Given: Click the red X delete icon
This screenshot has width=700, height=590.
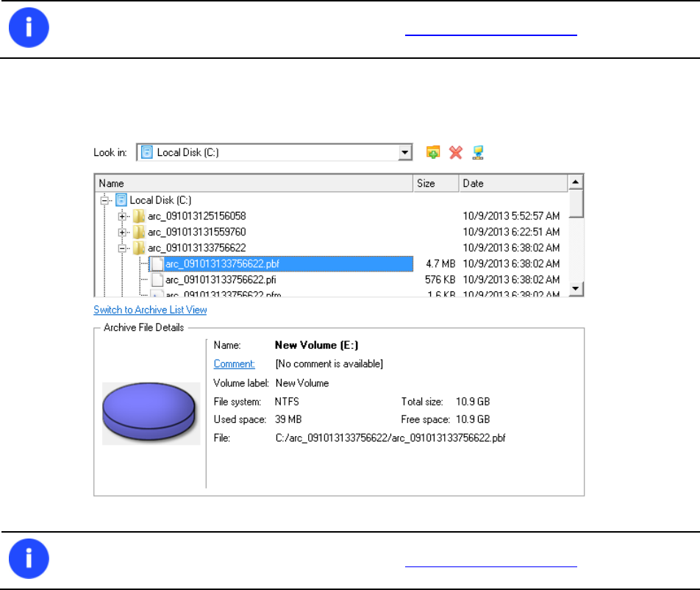Looking at the screenshot, I should (x=456, y=152).
